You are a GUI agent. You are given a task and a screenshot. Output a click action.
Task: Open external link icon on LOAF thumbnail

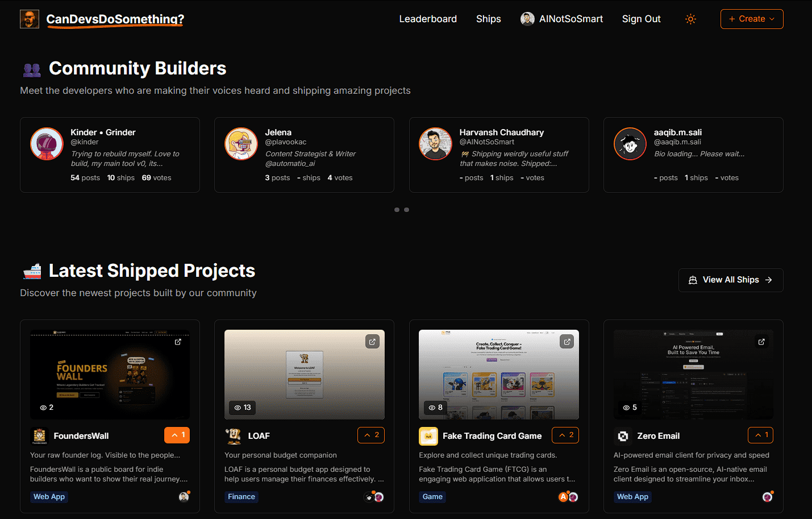[x=372, y=342]
